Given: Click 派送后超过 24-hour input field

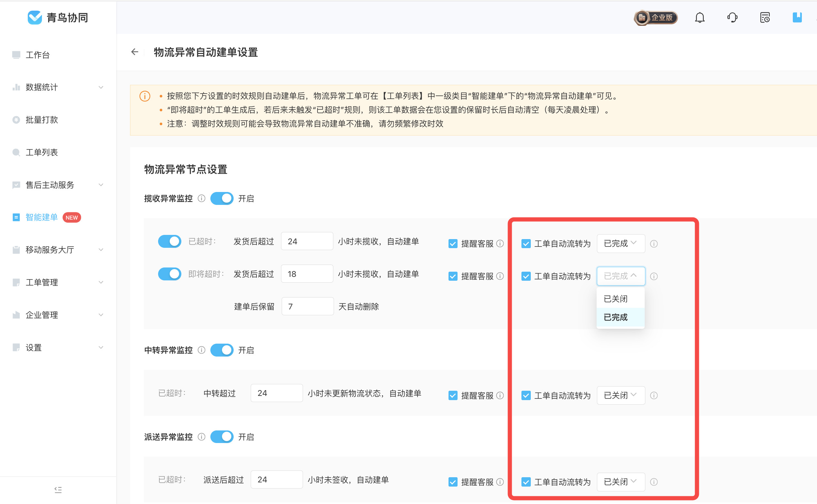Looking at the screenshot, I should pyautogui.click(x=277, y=479).
